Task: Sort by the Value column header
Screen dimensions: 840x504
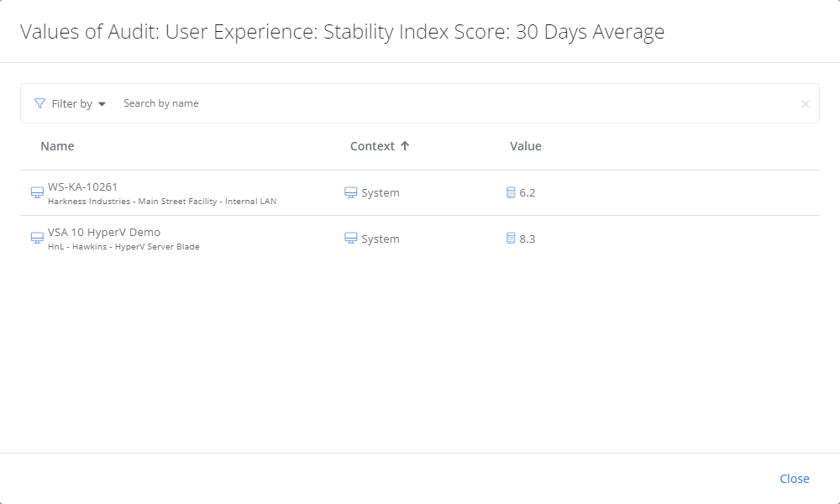Action: 526,146
